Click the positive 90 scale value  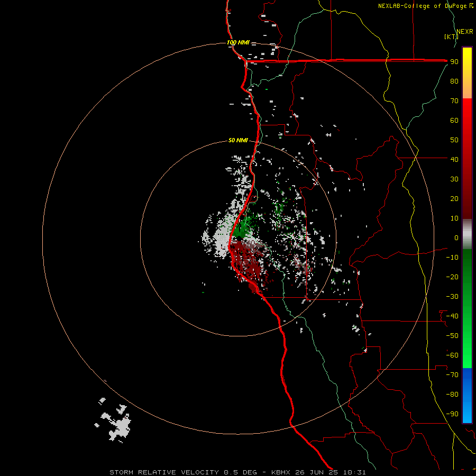tap(454, 62)
